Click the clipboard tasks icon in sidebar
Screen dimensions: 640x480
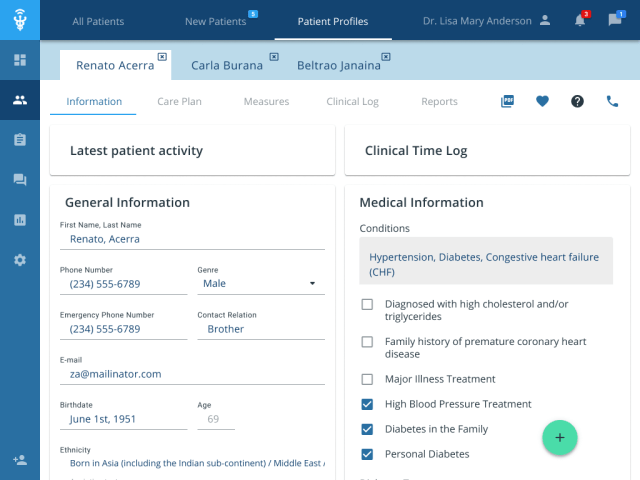pos(20,140)
